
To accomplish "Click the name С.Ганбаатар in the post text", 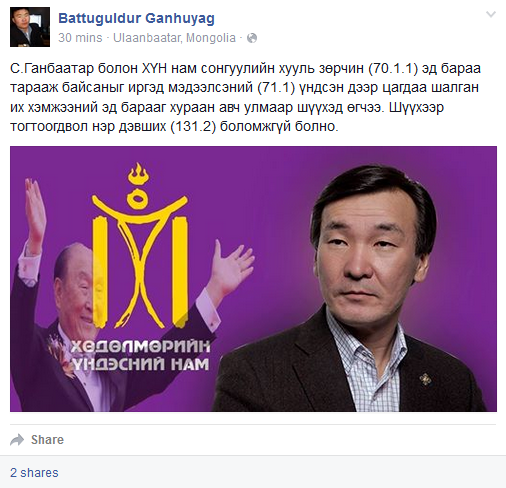I will (52, 68).
